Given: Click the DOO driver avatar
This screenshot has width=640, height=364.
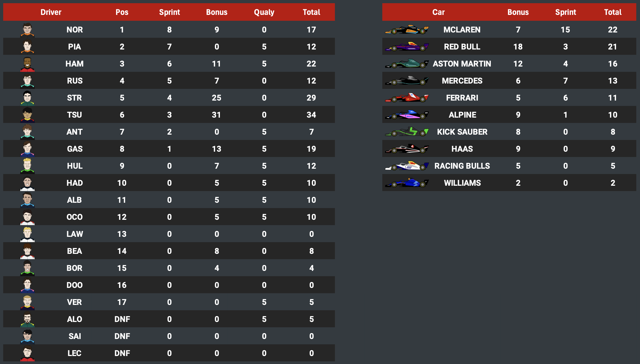Looking at the screenshot, I should pyautogui.click(x=27, y=285).
